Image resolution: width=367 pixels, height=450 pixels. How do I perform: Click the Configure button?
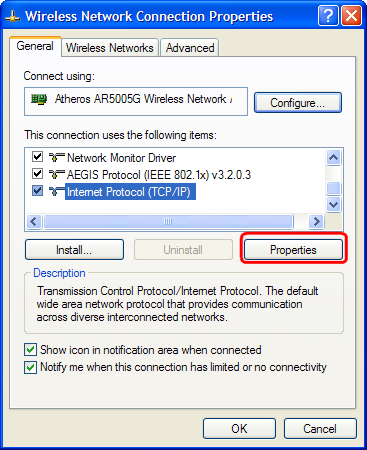298,103
